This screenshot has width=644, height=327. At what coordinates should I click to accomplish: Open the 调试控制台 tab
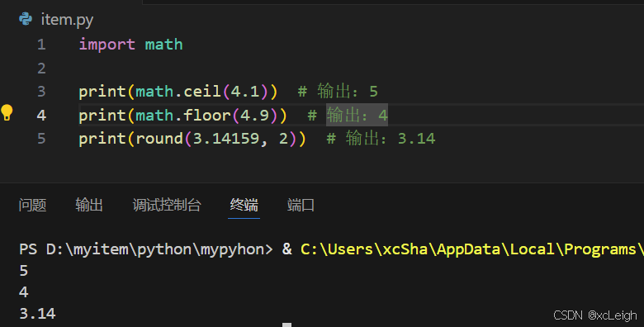coord(167,205)
